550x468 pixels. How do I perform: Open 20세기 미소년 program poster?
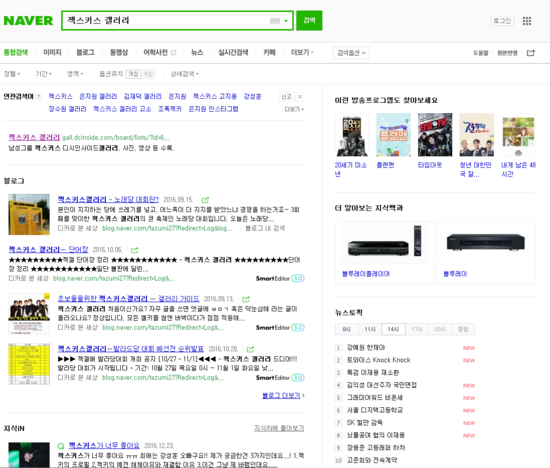[x=352, y=135]
